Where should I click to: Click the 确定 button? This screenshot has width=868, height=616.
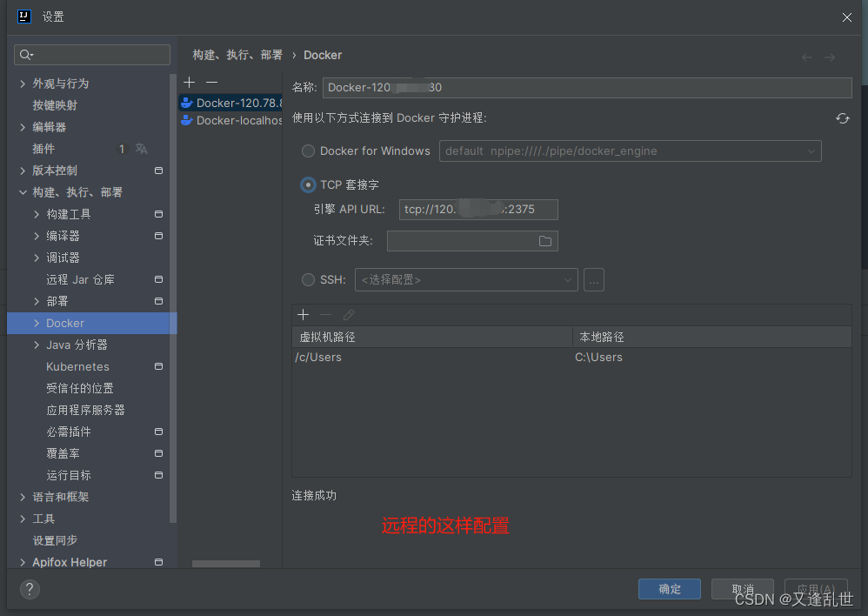coord(670,589)
